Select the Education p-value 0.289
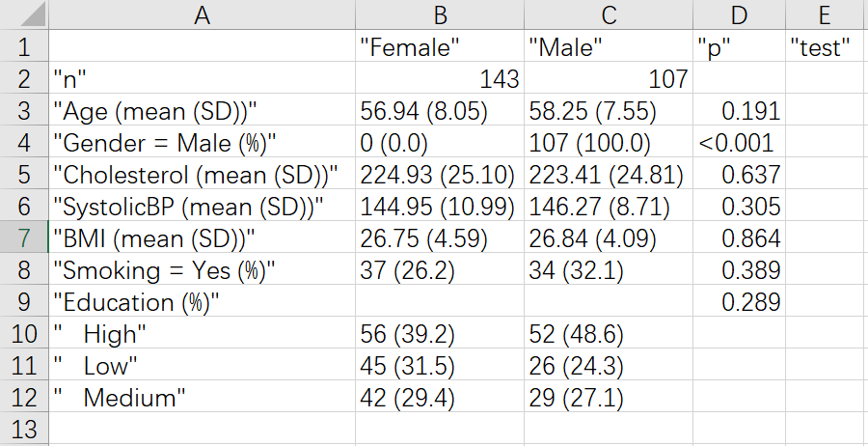 tap(739, 302)
